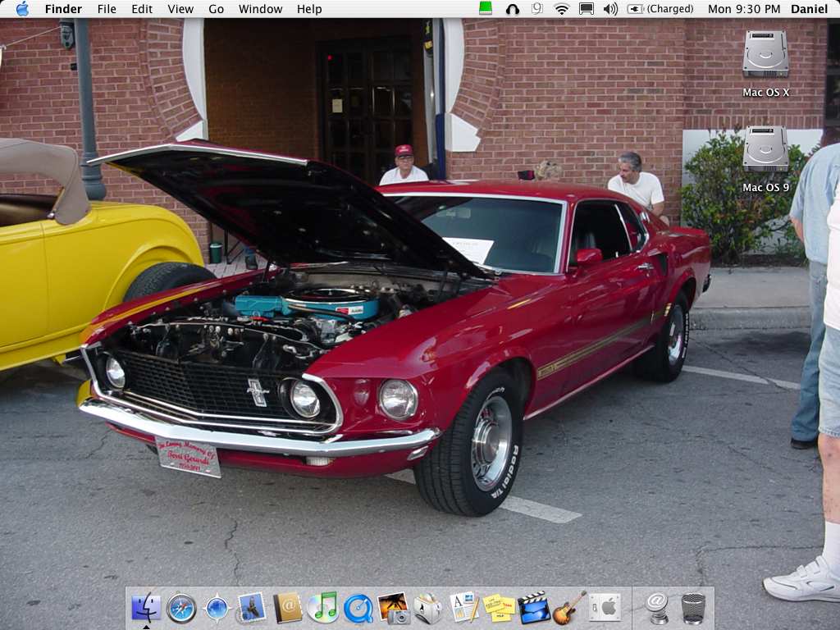
Task: Click the Mac OS 9 drive label text
Action: 765,188
